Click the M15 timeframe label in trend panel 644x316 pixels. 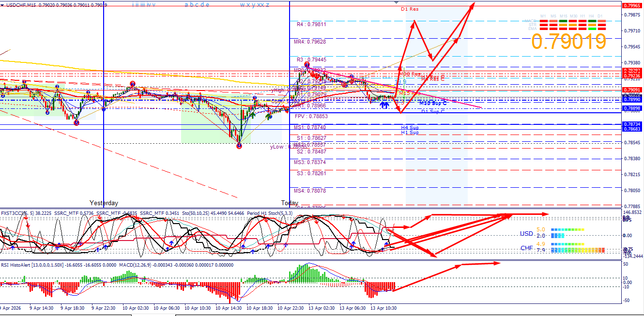pyautogui.click(x=563, y=16)
